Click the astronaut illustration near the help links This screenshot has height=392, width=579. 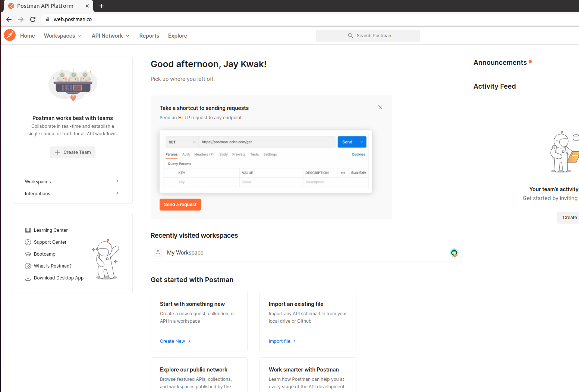[106, 259]
